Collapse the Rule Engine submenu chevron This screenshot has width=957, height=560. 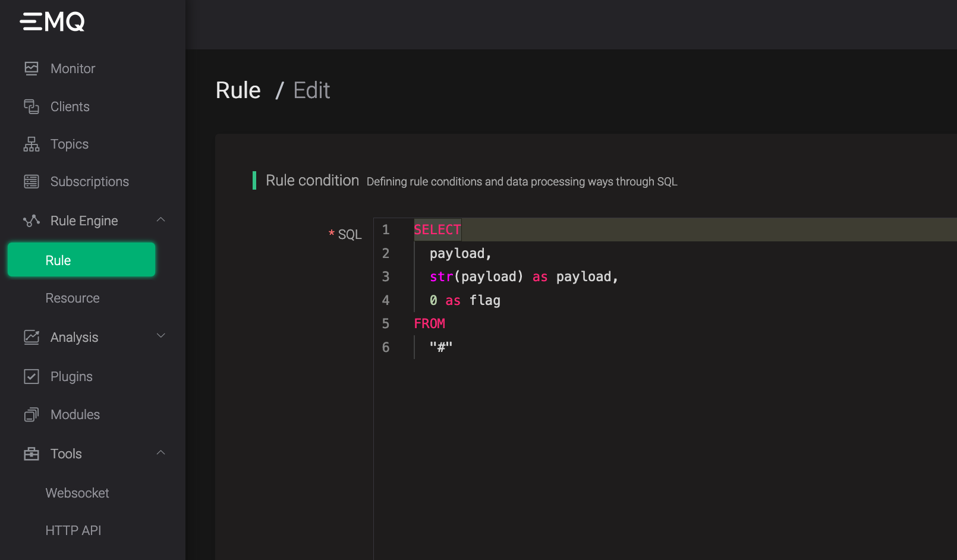click(160, 220)
